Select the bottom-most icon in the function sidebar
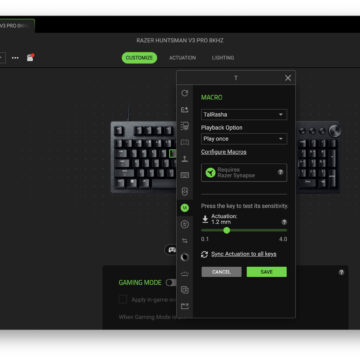Viewport: 360px width, 360px height. tap(185, 306)
